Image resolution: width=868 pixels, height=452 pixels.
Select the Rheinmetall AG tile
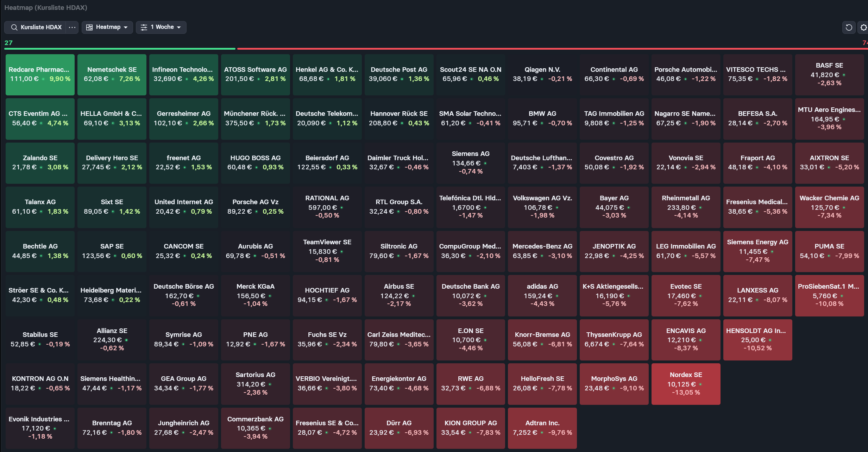[x=686, y=207]
